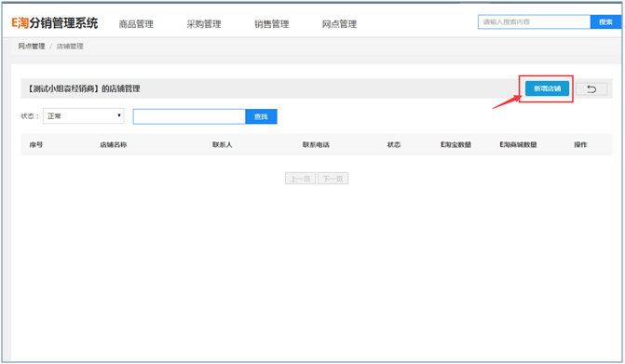625x364 pixels.
Task: Click the 联系人 column header
Action: pyautogui.click(x=222, y=144)
